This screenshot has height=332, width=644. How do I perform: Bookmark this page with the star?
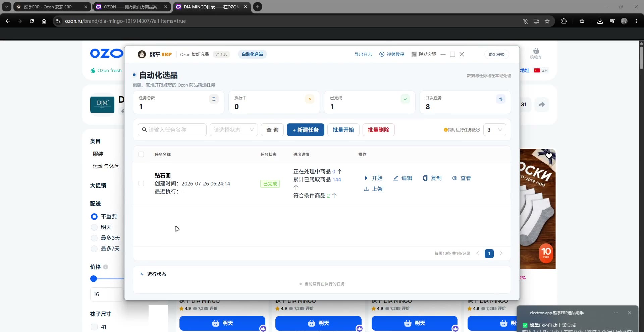click(547, 21)
